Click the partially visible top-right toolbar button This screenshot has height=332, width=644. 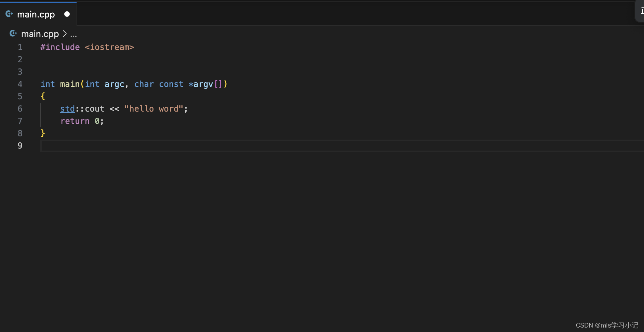tap(640, 11)
